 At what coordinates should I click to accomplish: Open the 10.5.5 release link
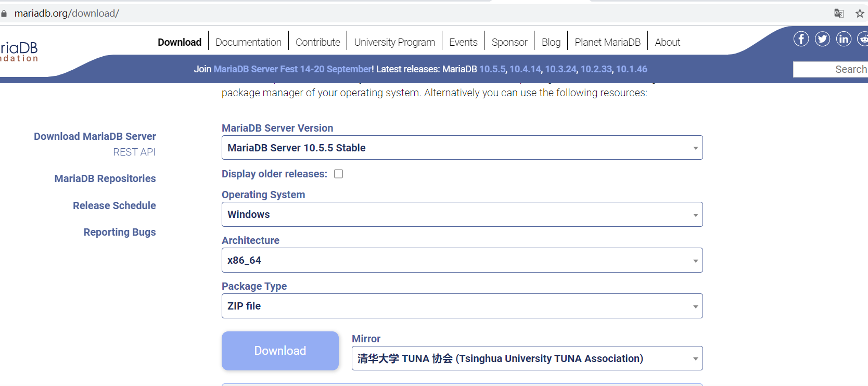point(492,69)
